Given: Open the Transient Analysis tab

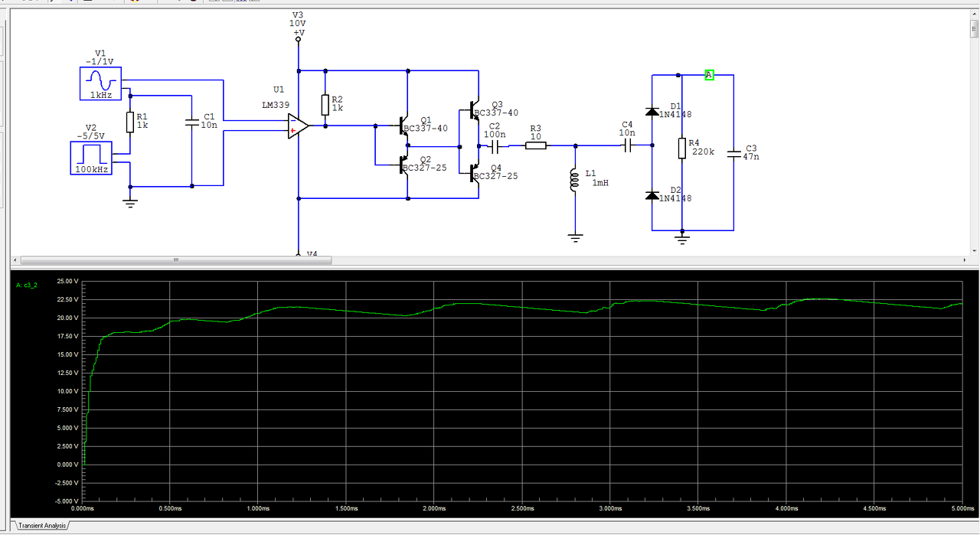Looking at the screenshot, I should pos(41,526).
